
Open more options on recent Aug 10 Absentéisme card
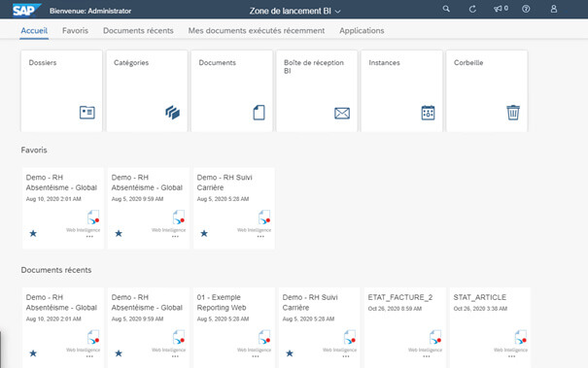click(89, 356)
